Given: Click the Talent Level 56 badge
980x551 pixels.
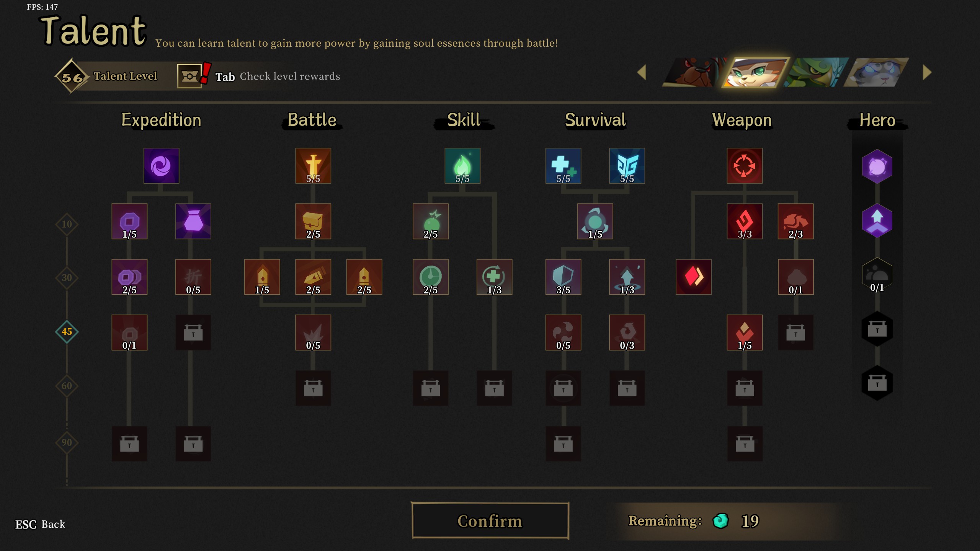Looking at the screenshot, I should [72, 76].
